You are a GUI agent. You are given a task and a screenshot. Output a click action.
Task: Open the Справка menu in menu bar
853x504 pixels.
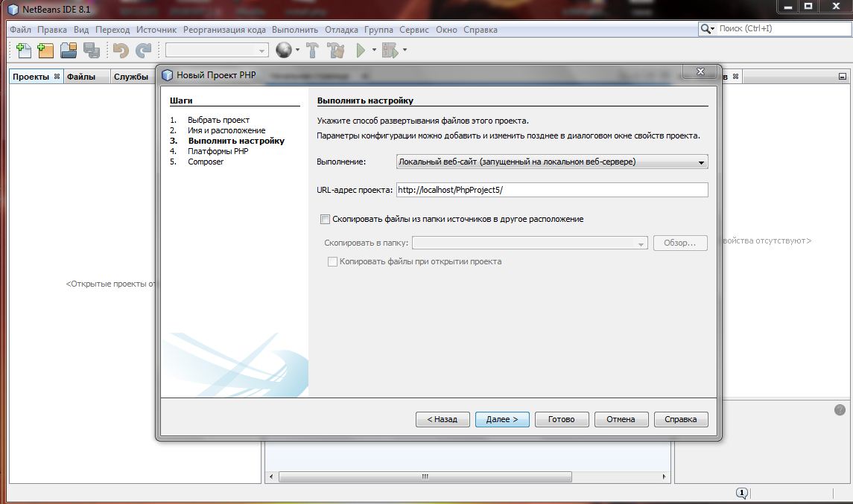pos(481,30)
